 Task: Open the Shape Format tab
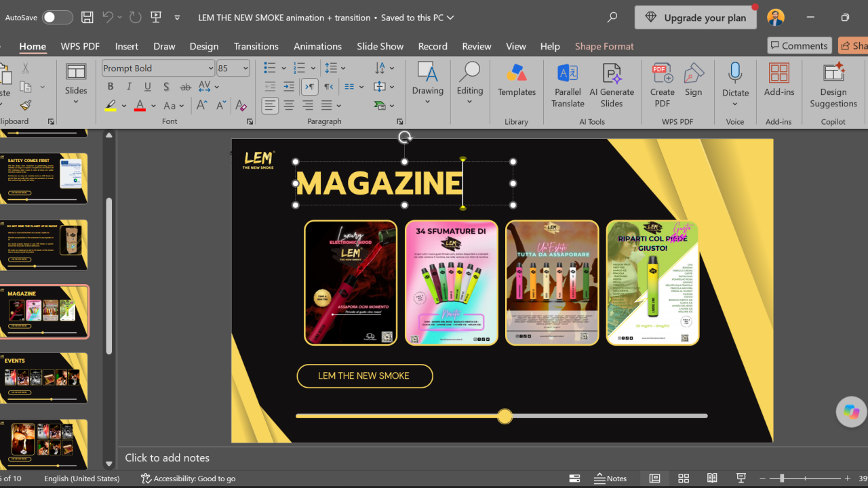pyautogui.click(x=604, y=46)
